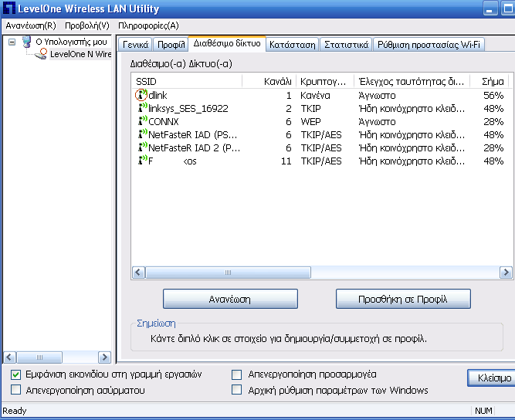Viewport: 515px width, 420px height.
Task: Select the Διαθέσιμο δίκτυο tab
Action: click(x=227, y=44)
